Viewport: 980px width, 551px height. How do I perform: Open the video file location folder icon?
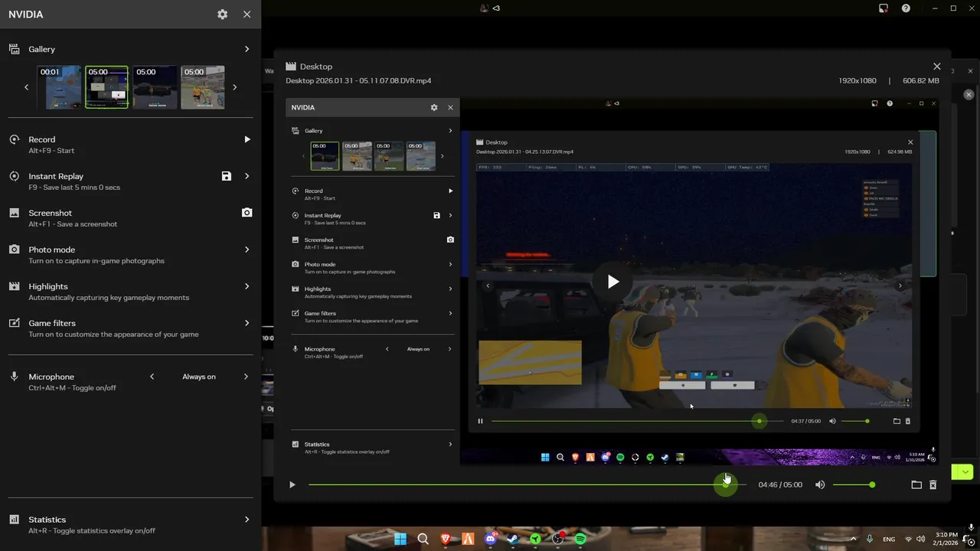click(916, 484)
